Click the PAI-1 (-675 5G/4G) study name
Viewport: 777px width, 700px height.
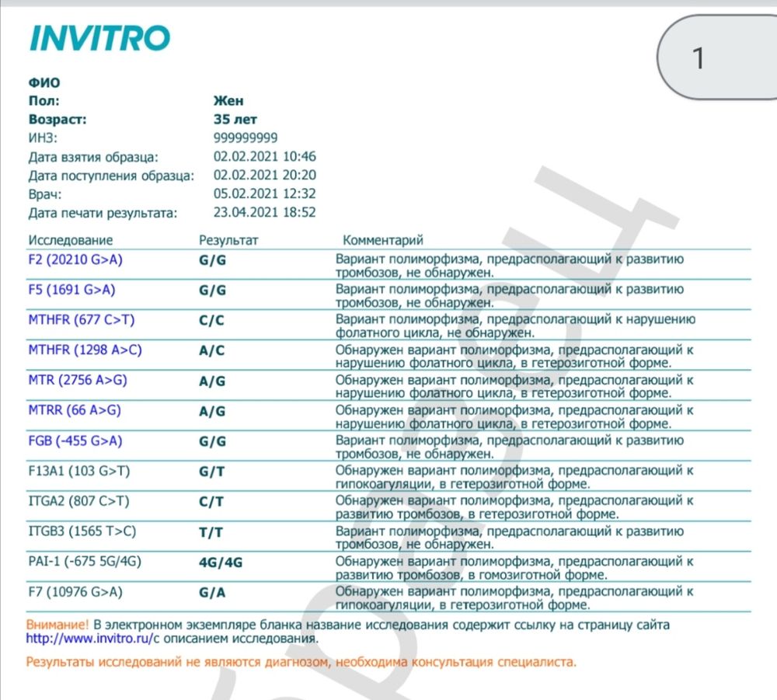(x=85, y=562)
